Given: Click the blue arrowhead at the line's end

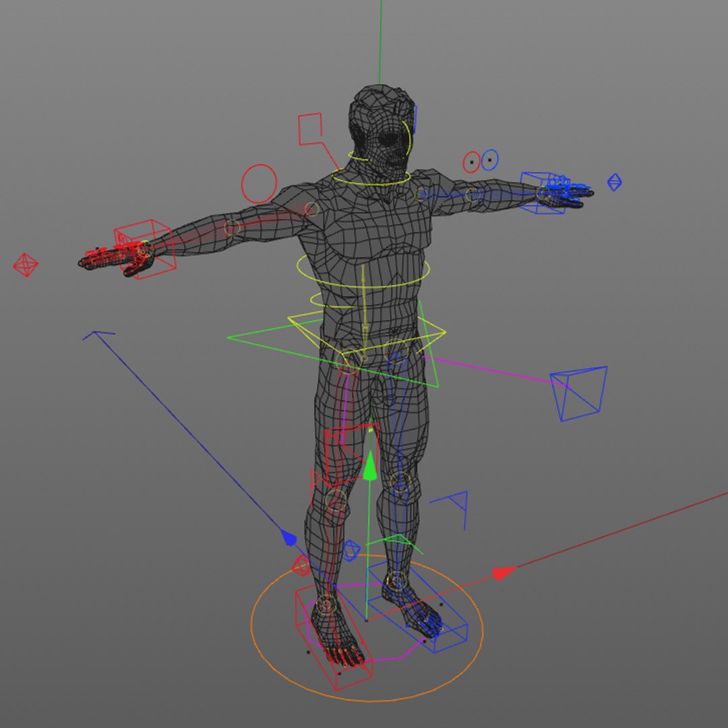Looking at the screenshot, I should coord(98,335).
